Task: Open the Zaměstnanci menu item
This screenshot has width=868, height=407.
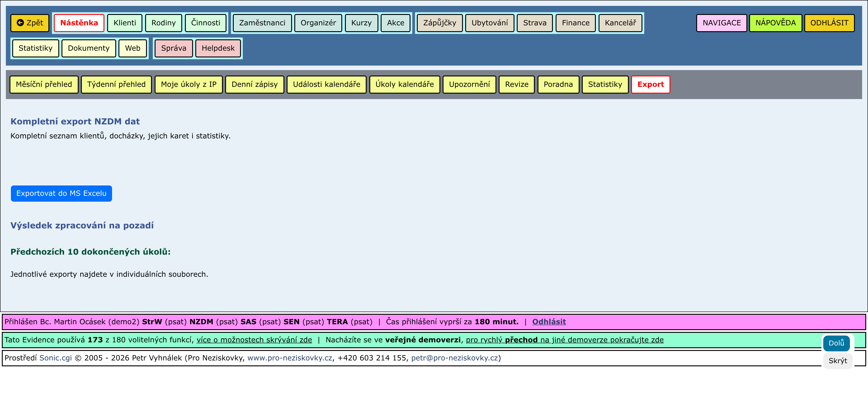Action: point(262,23)
